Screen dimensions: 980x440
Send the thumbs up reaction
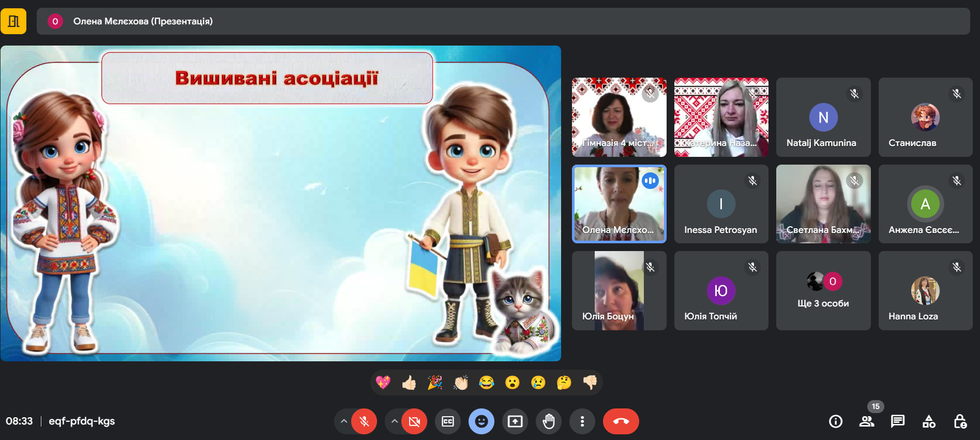[409, 383]
